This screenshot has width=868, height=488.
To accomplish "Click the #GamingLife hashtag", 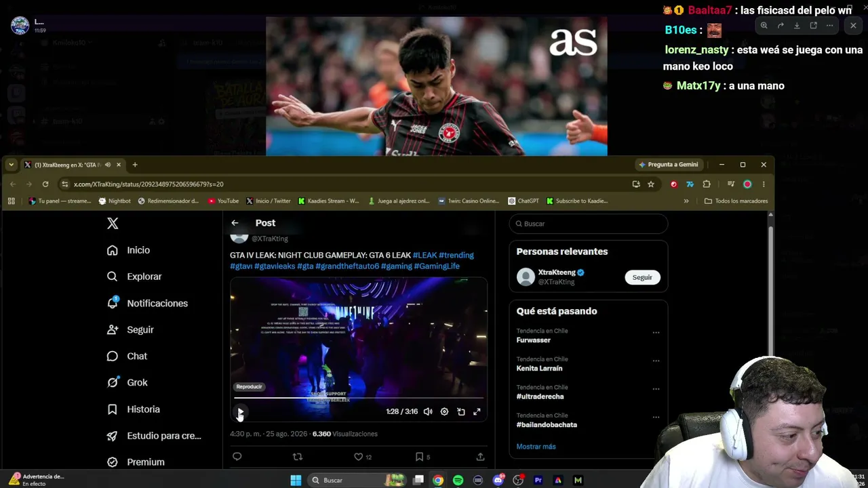I will pos(437,266).
